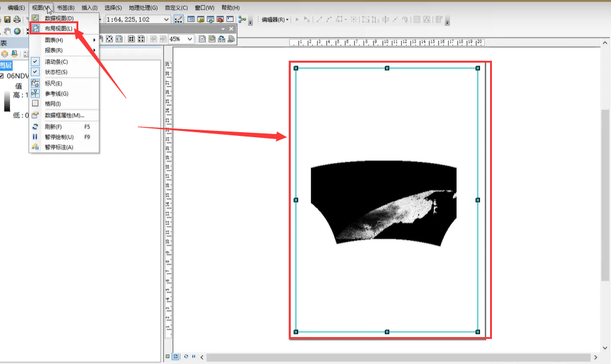Click the layout fixed zoom in icon
This screenshot has height=364, width=611.
[x=132, y=39]
